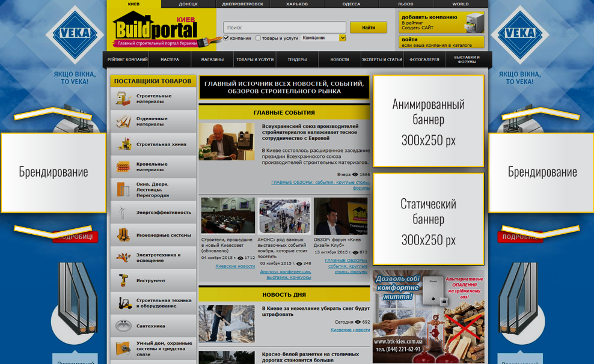The width and height of the screenshot is (594, 364).
Task: Follow Анонсы: конференции, выставки link
Action: pyautogui.click(x=286, y=275)
